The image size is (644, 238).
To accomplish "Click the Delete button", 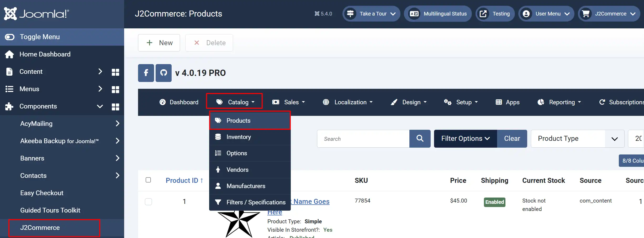I will click(209, 43).
